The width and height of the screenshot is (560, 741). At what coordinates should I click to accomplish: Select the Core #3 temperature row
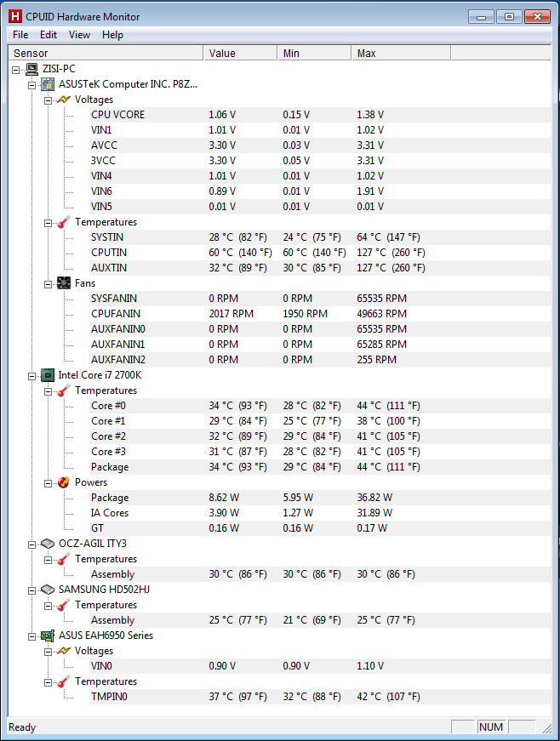click(320, 452)
